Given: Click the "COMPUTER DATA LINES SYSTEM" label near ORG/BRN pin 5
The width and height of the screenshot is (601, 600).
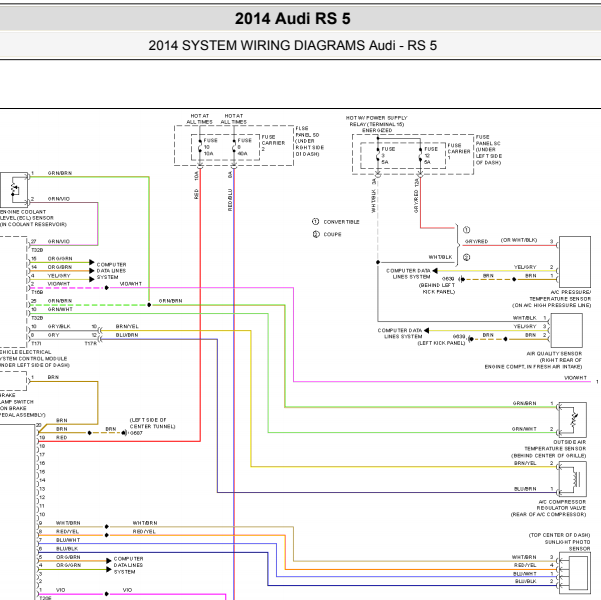Looking at the screenshot, I should click(x=128, y=565).
